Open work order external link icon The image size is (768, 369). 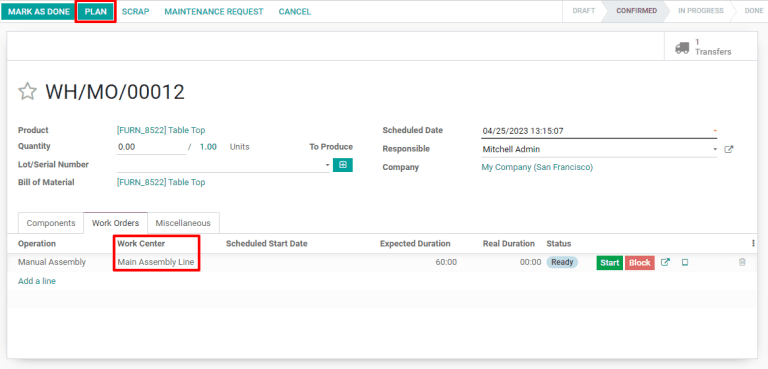pyautogui.click(x=665, y=263)
